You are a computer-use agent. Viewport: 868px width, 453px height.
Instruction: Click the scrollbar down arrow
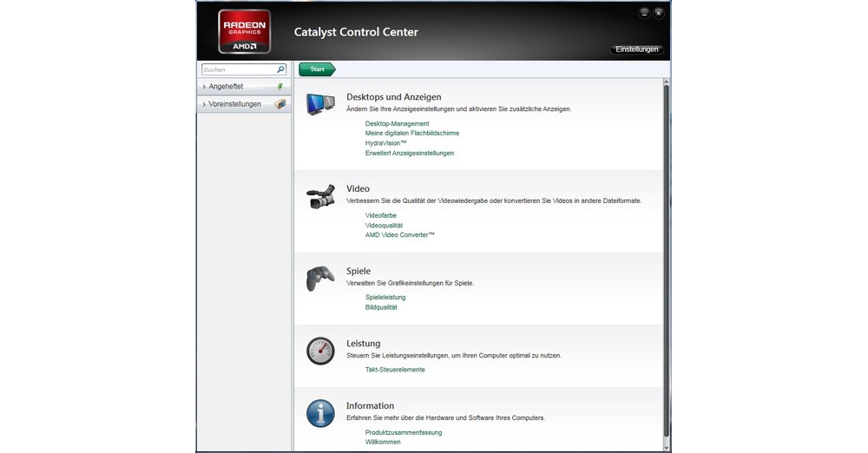pyautogui.click(x=667, y=448)
